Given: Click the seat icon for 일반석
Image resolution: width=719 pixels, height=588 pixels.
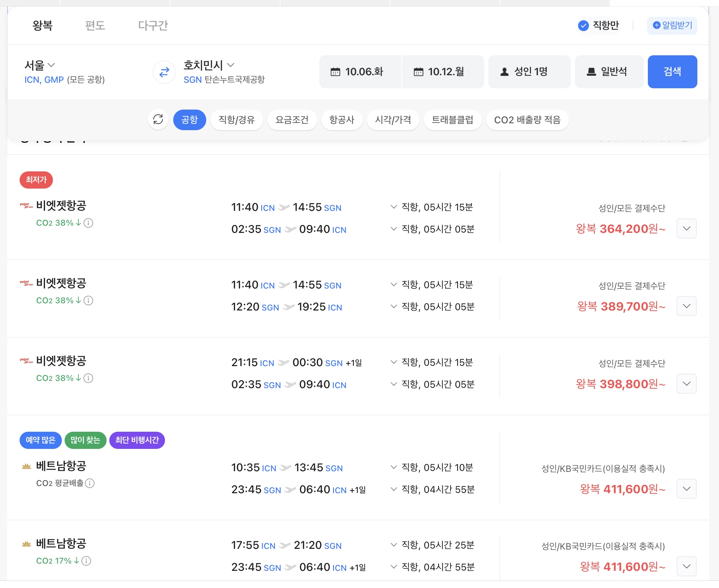Looking at the screenshot, I should pyautogui.click(x=591, y=72).
